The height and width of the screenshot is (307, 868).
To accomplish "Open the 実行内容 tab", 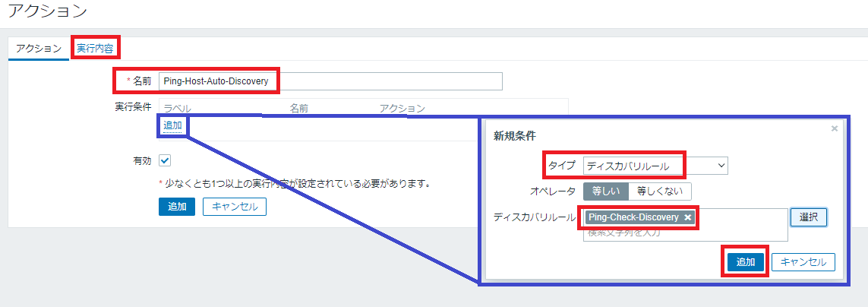I will click(95, 48).
